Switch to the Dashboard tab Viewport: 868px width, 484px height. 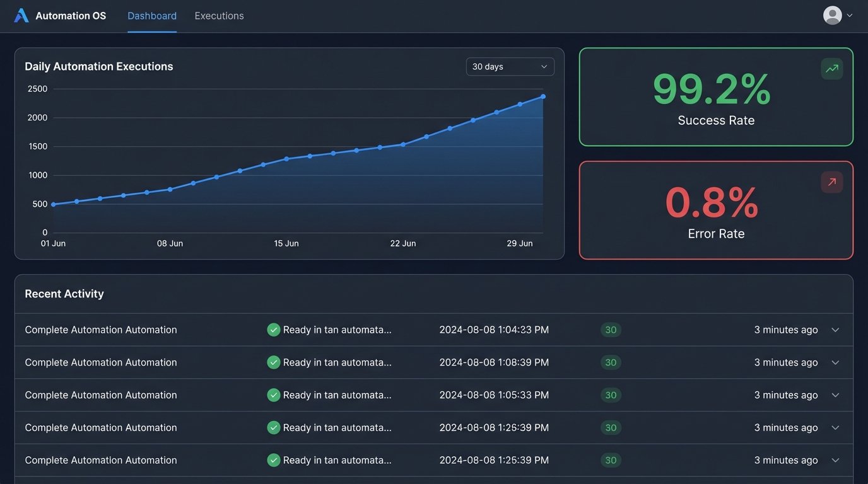tap(152, 16)
